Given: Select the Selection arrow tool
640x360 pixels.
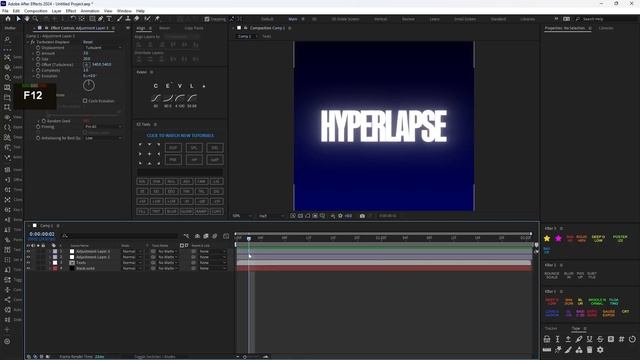Looking at the screenshot, I should click(18, 19).
